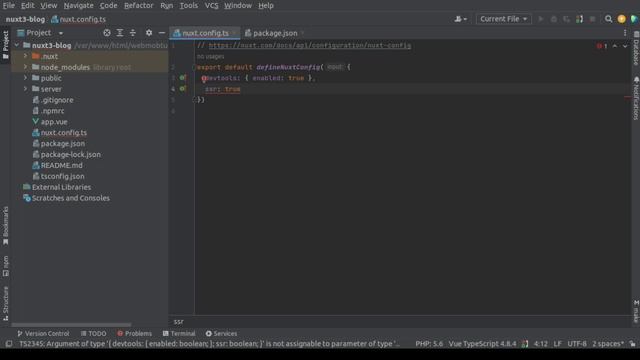This screenshot has width=640, height=360.
Task: Open the Current File run configuration dropdown
Action: pos(503,19)
